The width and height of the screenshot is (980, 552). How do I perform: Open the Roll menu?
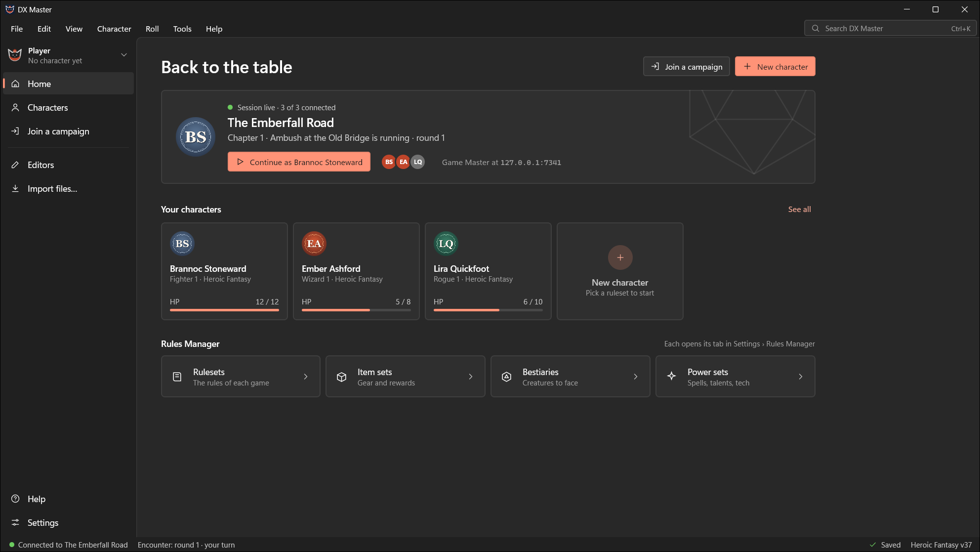pos(152,29)
